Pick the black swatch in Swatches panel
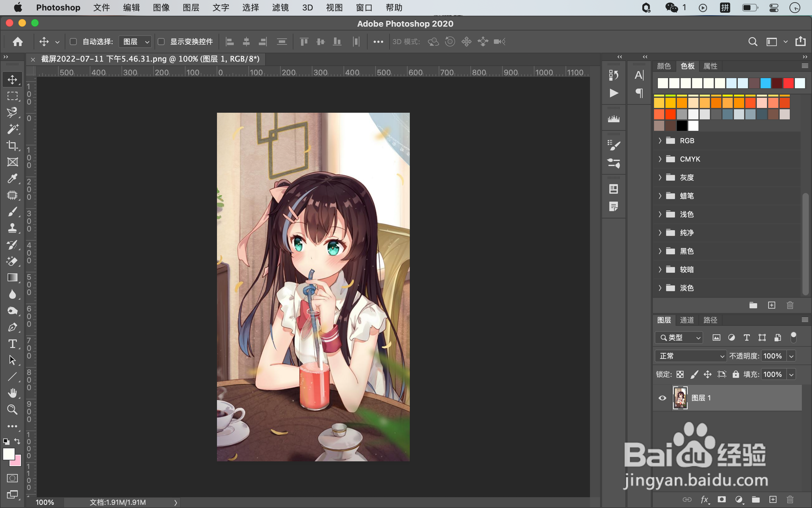Viewport: 812px width, 508px height. pyautogui.click(x=681, y=126)
